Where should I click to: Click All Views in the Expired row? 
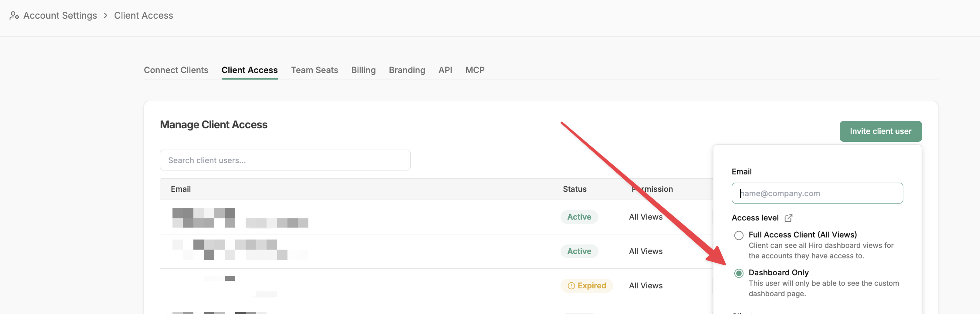[645, 286]
